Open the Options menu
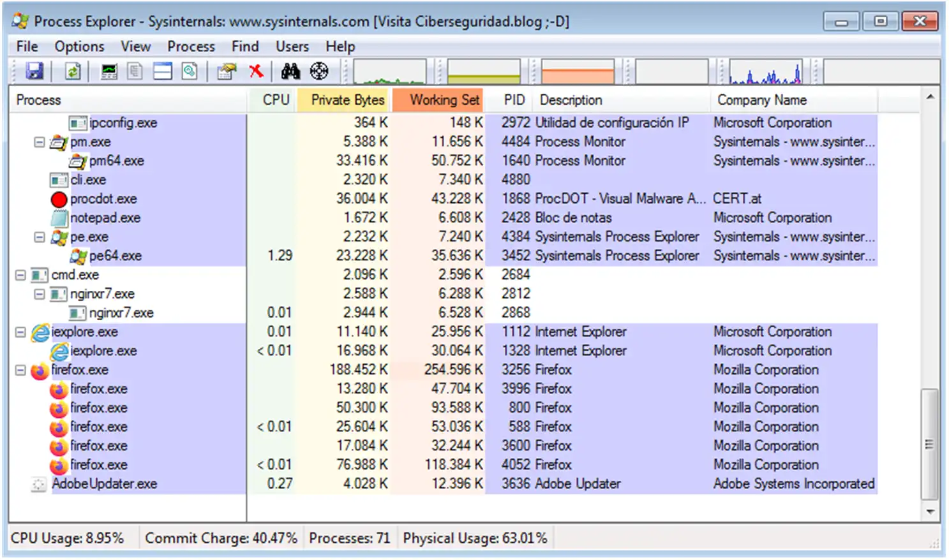 pos(79,47)
